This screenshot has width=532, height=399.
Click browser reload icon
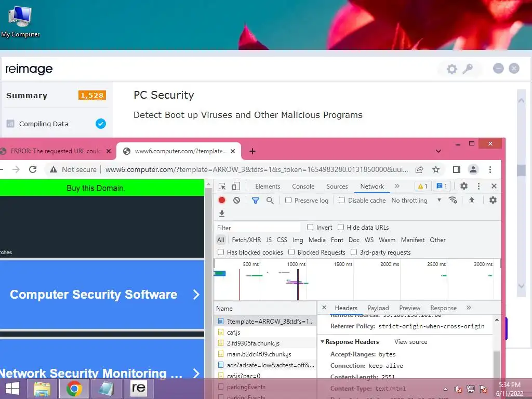[33, 169]
